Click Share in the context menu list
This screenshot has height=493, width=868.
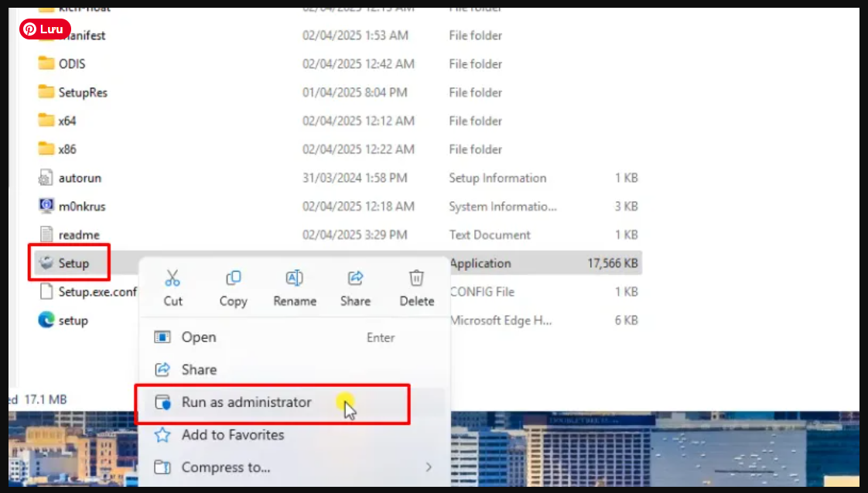[199, 369]
